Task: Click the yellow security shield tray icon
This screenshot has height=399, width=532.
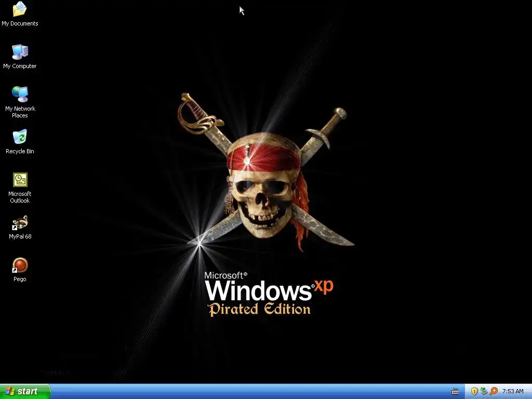Action: pyautogui.click(x=474, y=391)
